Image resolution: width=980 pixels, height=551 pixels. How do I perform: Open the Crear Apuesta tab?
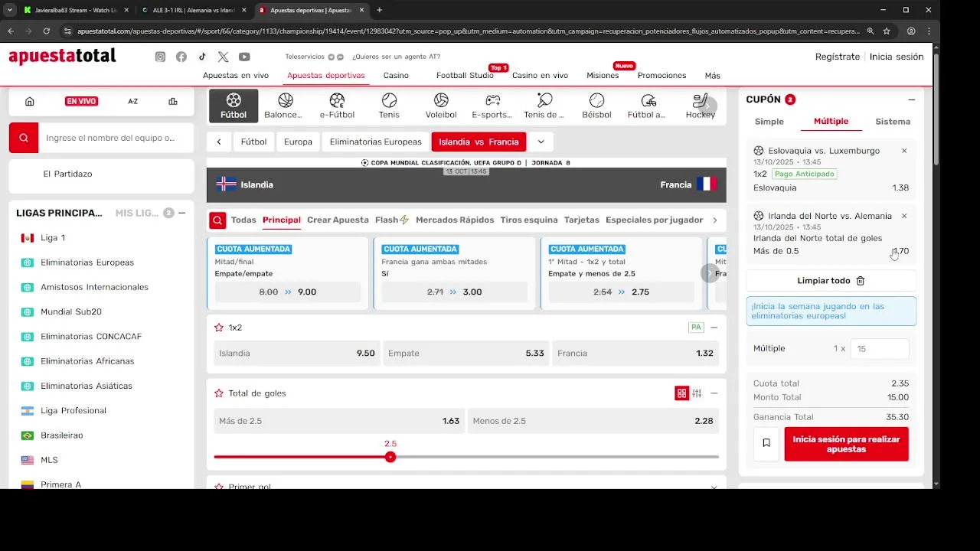(338, 220)
